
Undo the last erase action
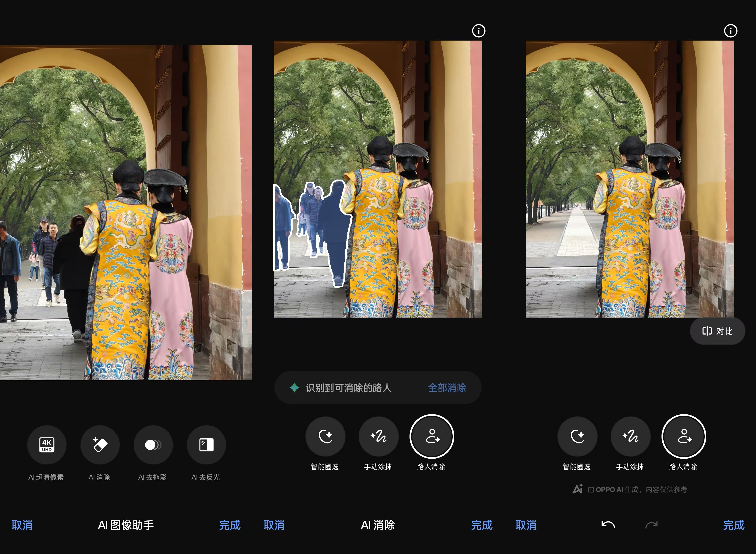(x=608, y=525)
